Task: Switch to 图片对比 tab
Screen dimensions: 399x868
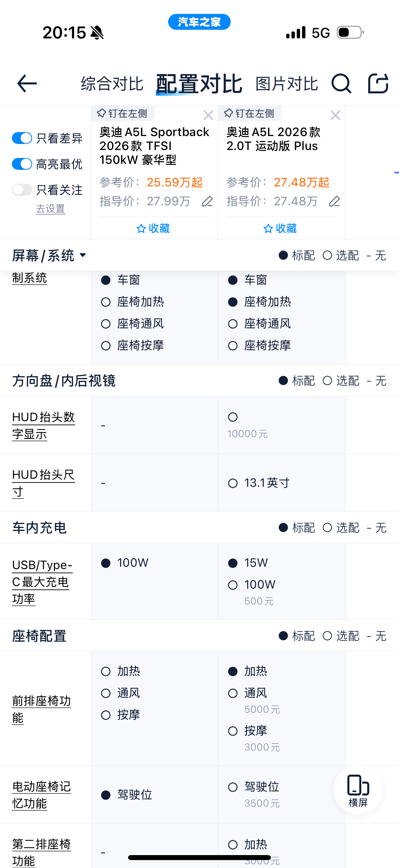Action: [287, 83]
